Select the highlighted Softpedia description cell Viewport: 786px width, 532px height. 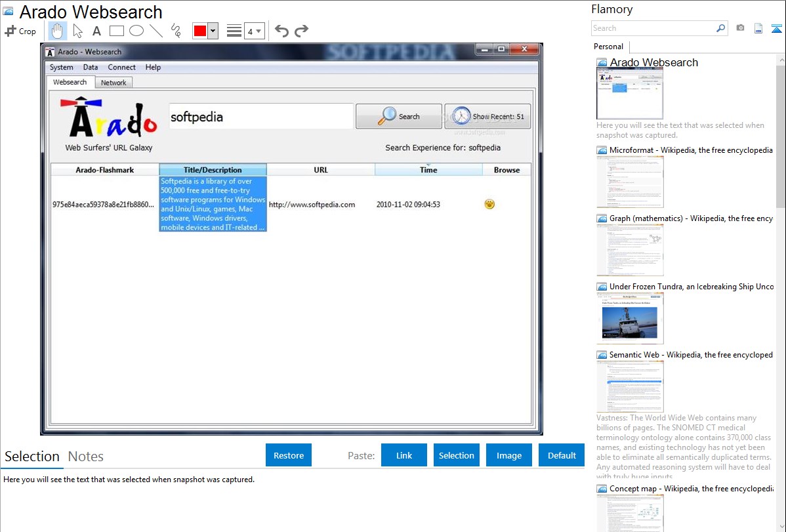coord(213,204)
